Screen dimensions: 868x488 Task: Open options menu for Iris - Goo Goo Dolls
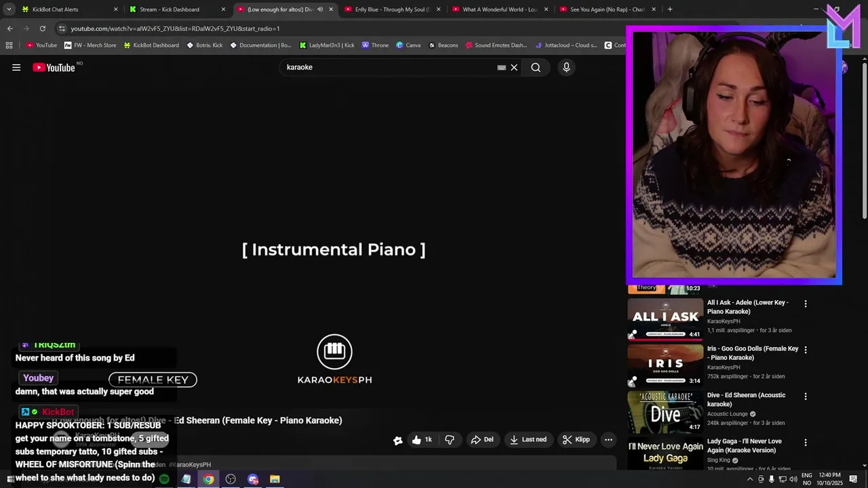click(x=806, y=350)
